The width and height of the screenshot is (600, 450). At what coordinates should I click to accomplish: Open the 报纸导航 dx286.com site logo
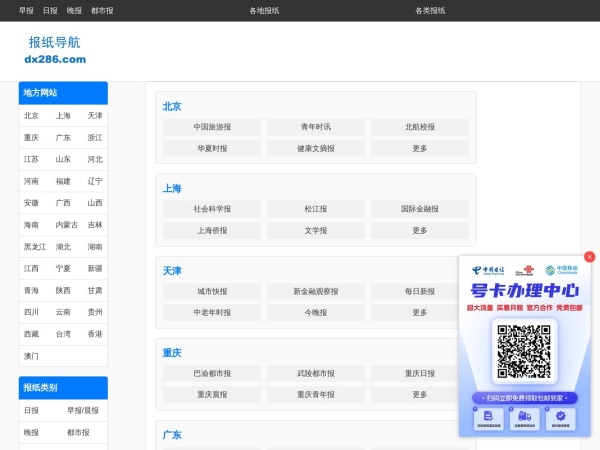click(55, 50)
